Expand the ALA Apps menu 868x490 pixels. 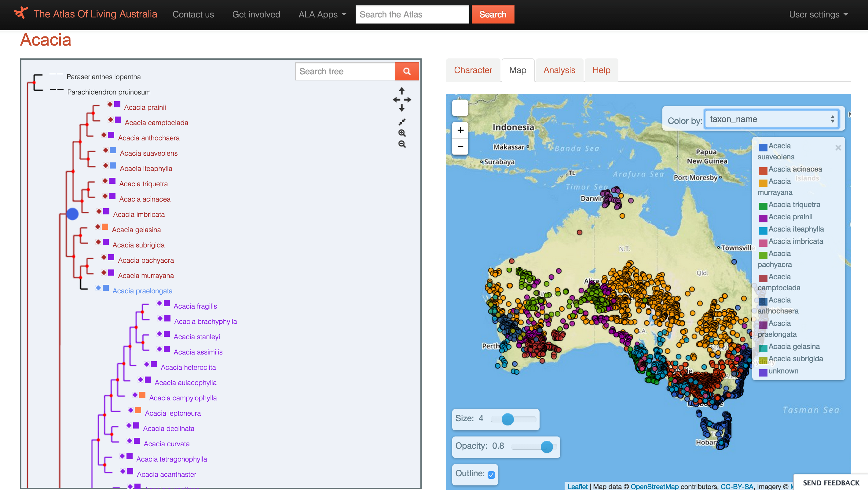pyautogui.click(x=322, y=14)
